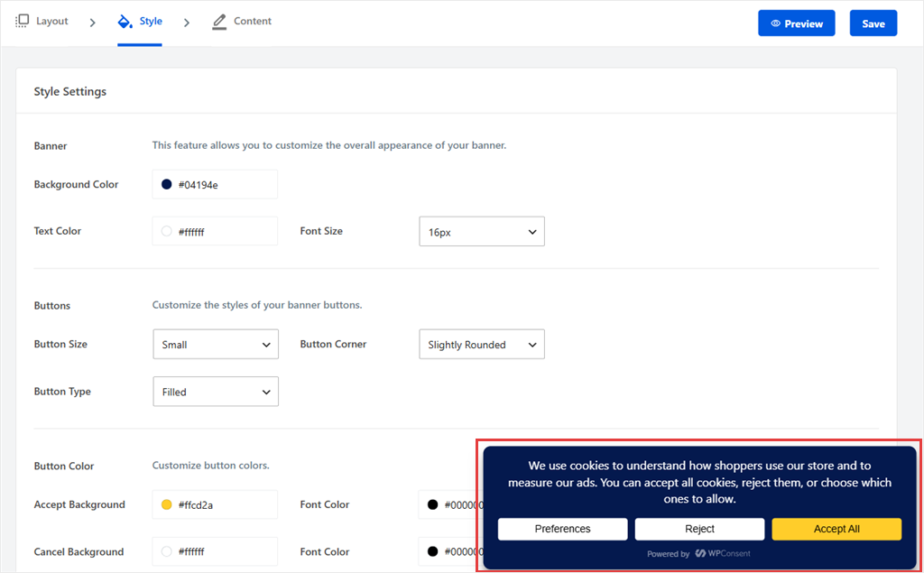
Task: Go to the Content tab
Action: pyautogui.click(x=242, y=22)
